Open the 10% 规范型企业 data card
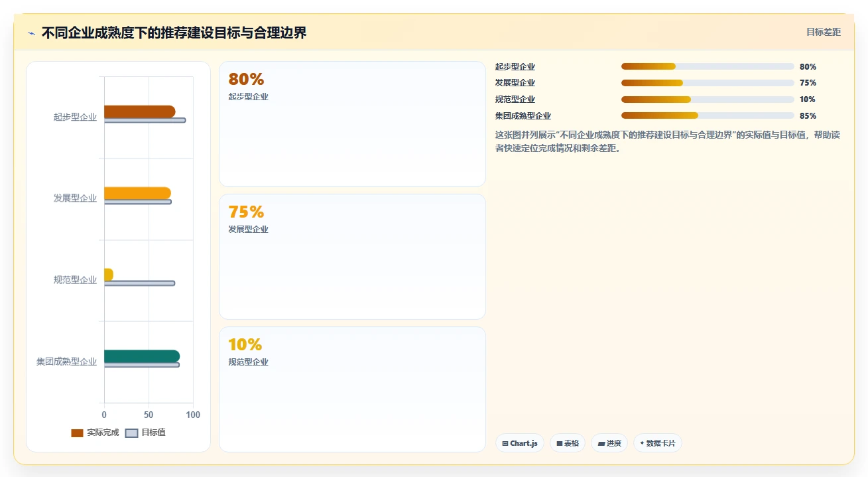Image resolution: width=868 pixels, height=477 pixels. 352,389
